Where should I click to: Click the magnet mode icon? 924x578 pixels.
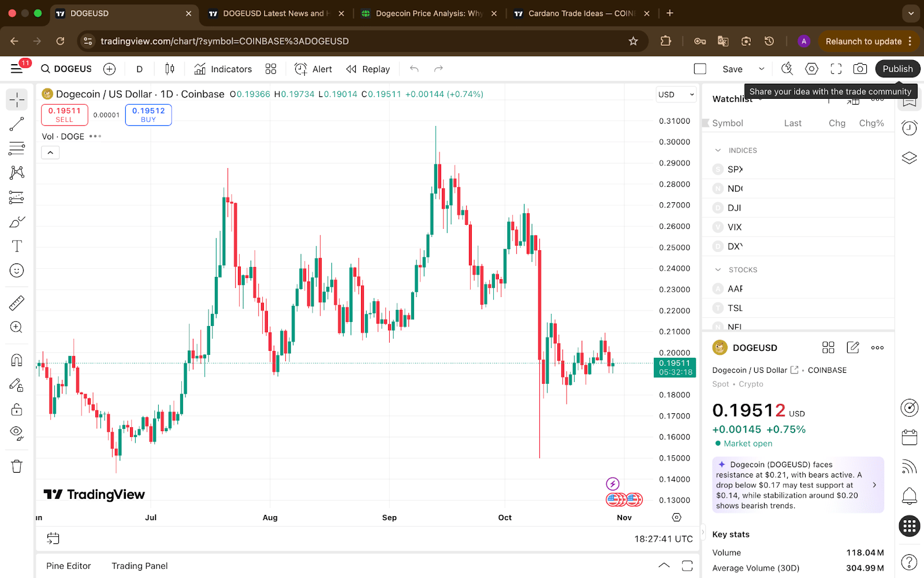coord(17,361)
